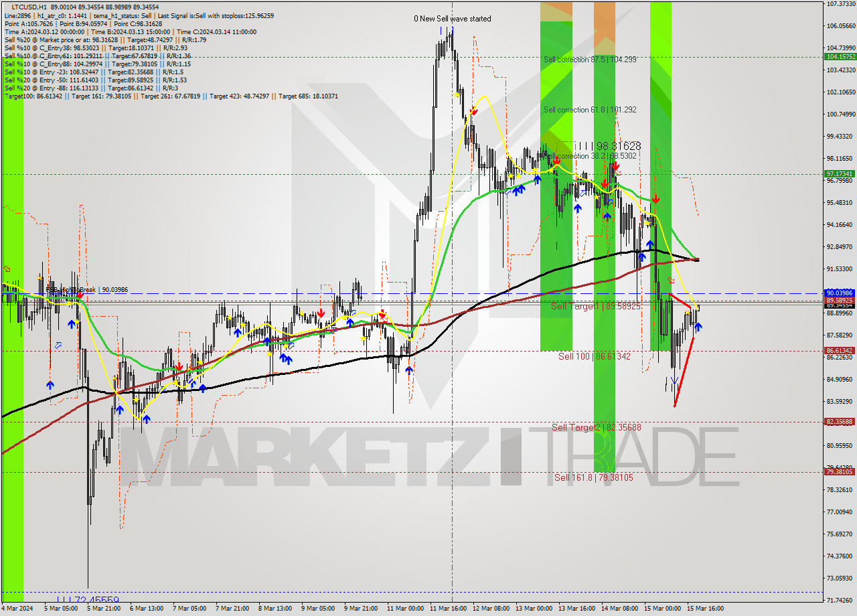The width and height of the screenshot is (857, 616).
Task: Click the '12 Mar 08:00' time axis label
Action: [491, 609]
